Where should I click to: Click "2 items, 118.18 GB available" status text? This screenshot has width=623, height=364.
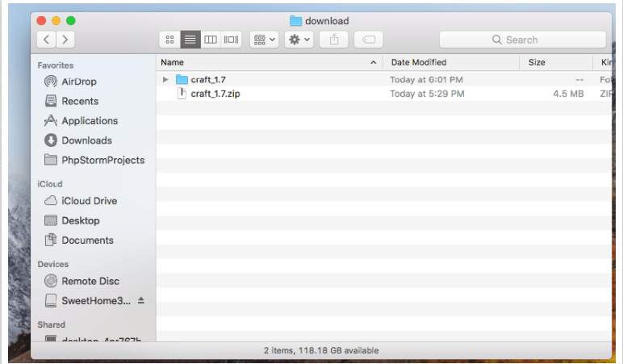click(321, 350)
